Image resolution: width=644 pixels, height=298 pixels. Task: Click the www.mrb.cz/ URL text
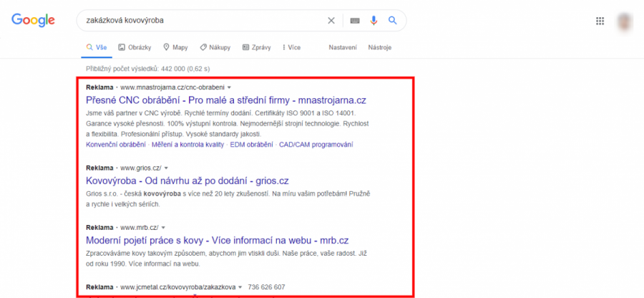click(x=140, y=228)
